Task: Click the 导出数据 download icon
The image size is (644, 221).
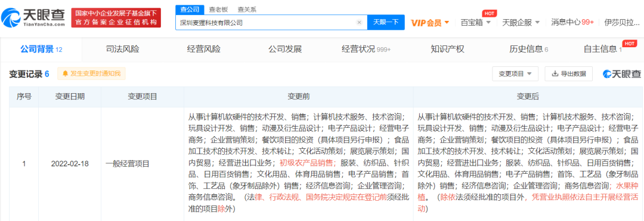Action: coord(555,73)
